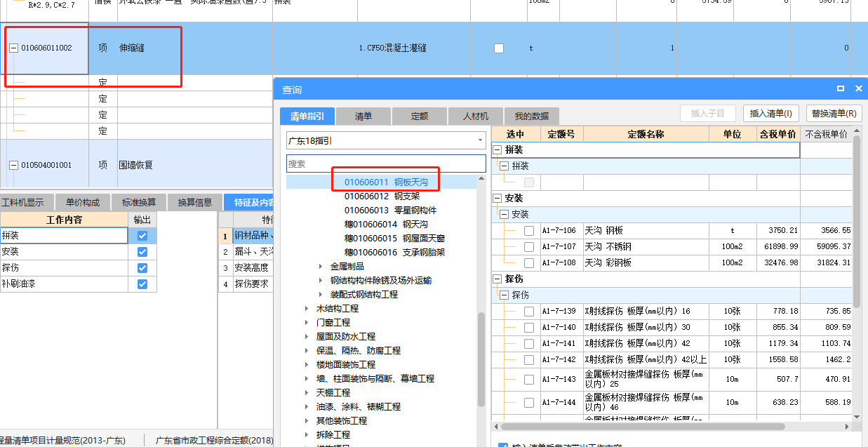This screenshot has height=447, width=868.
Task: Select quota A1-7-106 天沟 钢板 checkbox
Action: point(529,230)
